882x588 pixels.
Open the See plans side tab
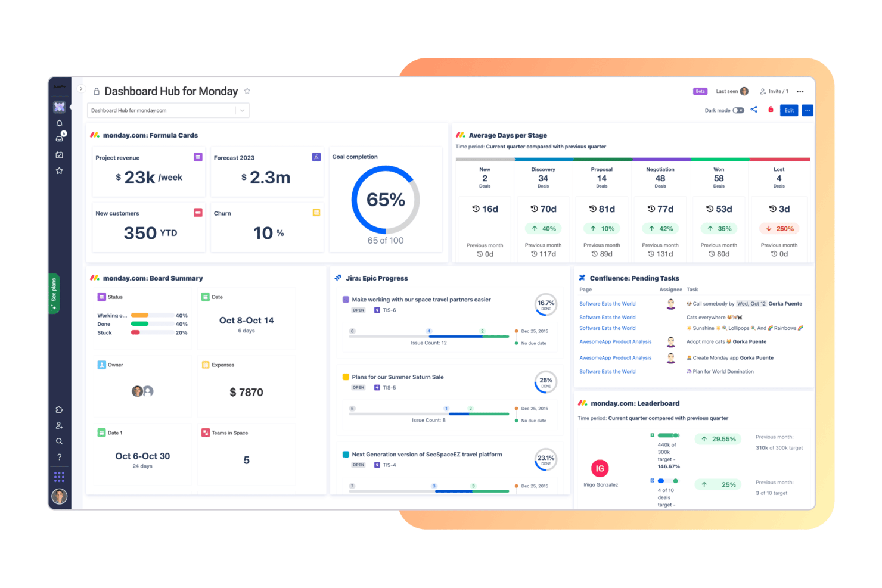click(54, 293)
